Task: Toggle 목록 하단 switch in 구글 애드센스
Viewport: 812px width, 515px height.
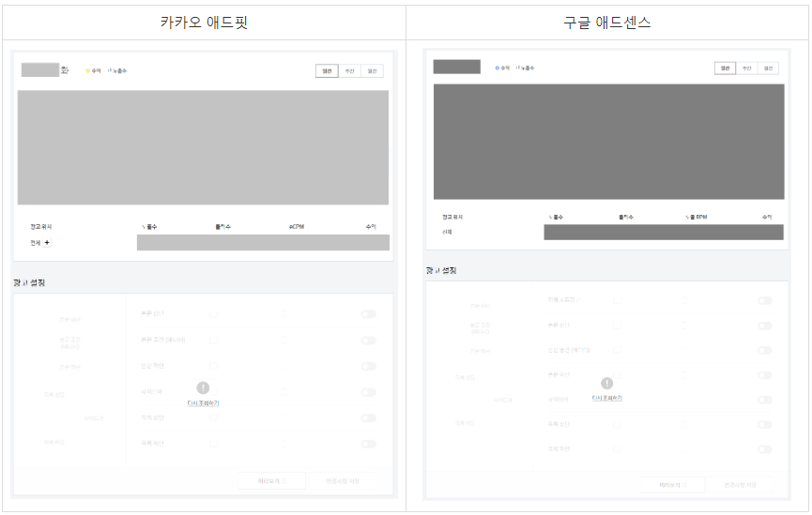Action: (765, 449)
